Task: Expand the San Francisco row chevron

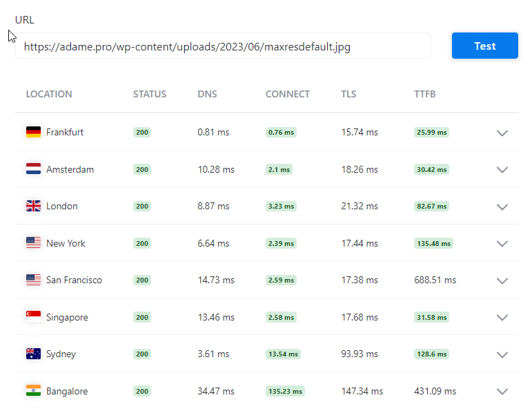Action: (502, 280)
